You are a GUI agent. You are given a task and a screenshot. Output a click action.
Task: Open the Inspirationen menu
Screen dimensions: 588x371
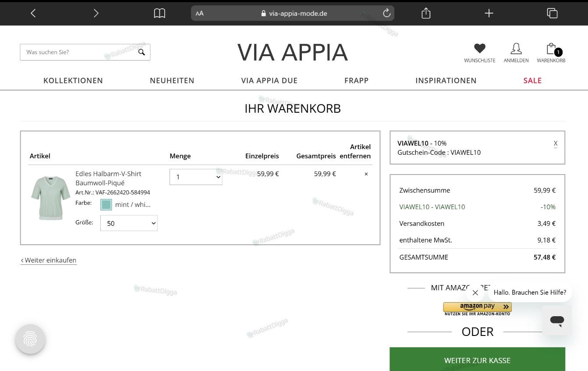click(x=446, y=81)
